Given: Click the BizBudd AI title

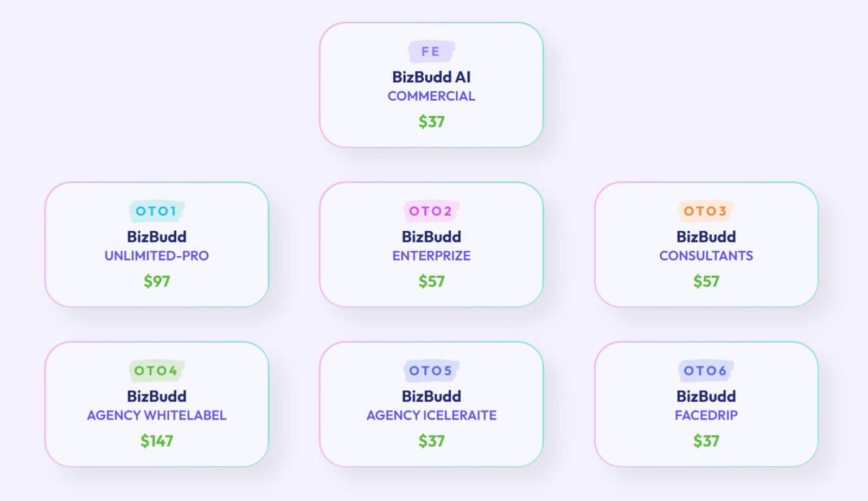Looking at the screenshot, I should coord(431,77).
